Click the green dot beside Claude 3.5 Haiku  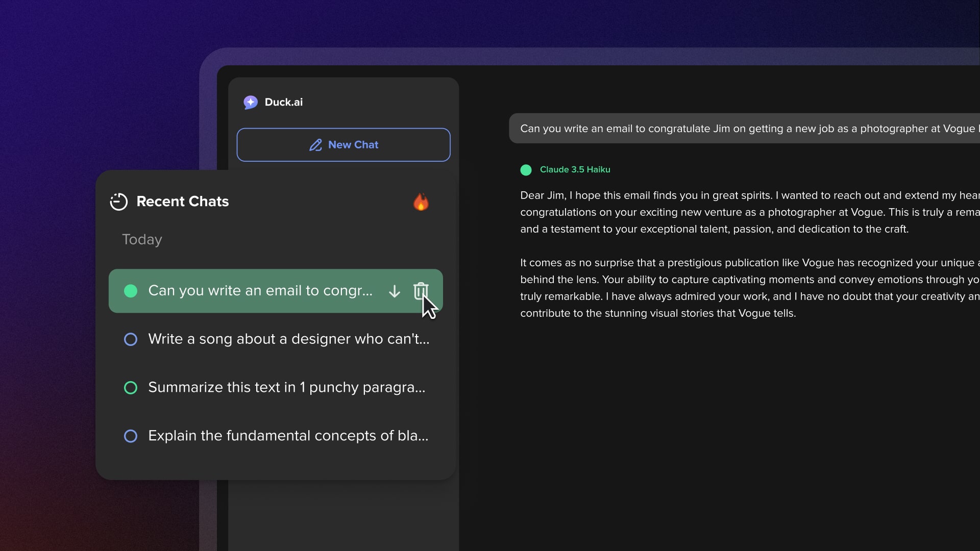point(526,170)
